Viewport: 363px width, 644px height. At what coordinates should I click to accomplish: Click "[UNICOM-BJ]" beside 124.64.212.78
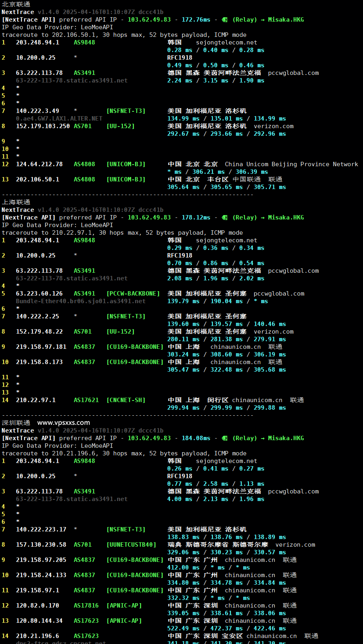coord(126,164)
